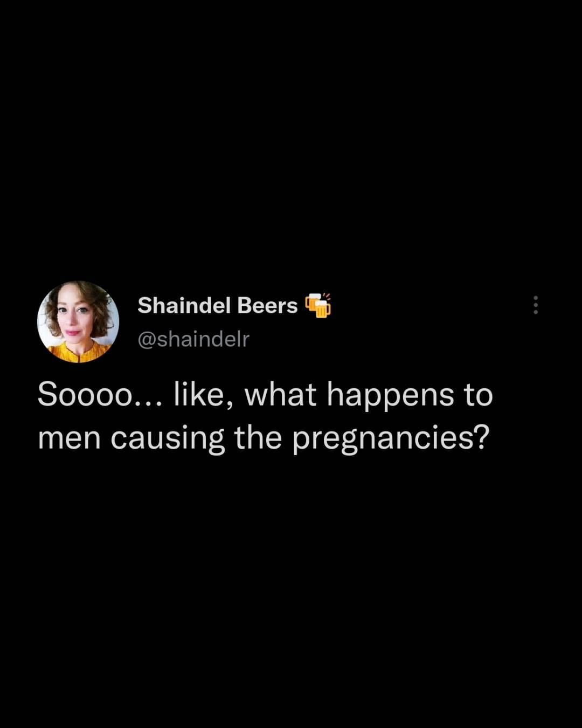Click the word 'the' in the second line

pyautogui.click(x=258, y=437)
